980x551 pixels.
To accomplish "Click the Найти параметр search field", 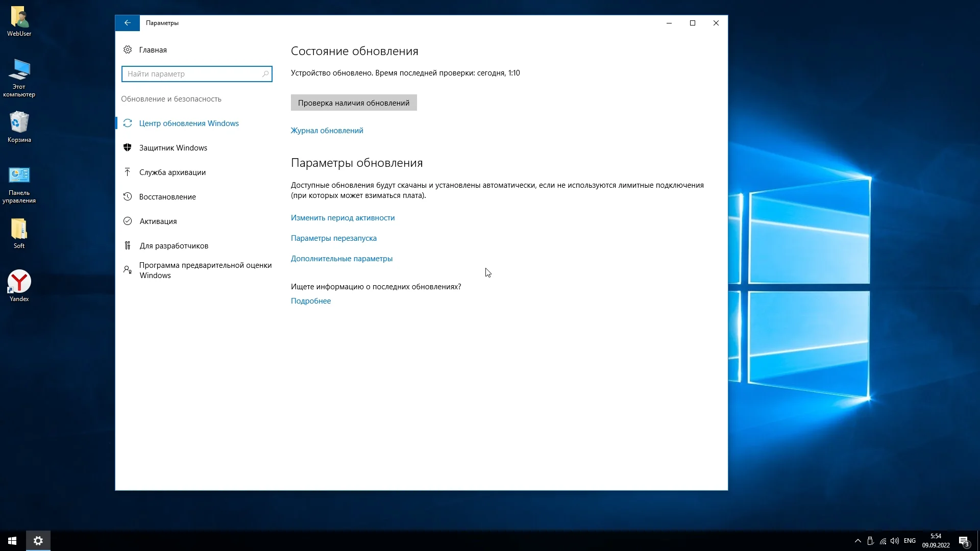I will pos(191,74).
